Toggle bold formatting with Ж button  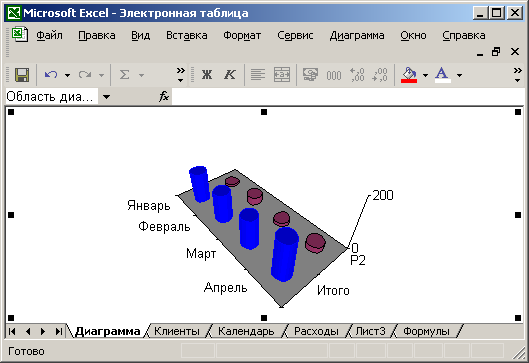(x=207, y=75)
